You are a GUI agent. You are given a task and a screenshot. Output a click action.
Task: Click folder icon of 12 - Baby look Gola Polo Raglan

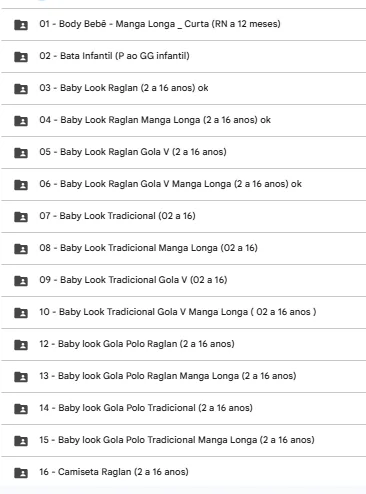(x=21, y=345)
